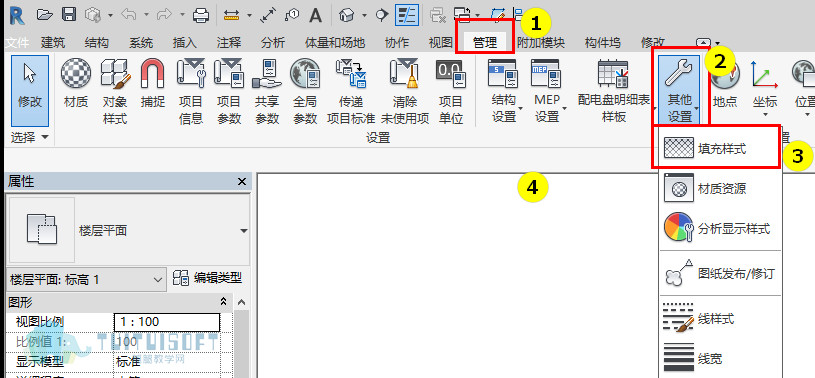This screenshot has width=815, height=378.
Task: Open the Measure tool dropdown arrow
Action: click(x=249, y=15)
